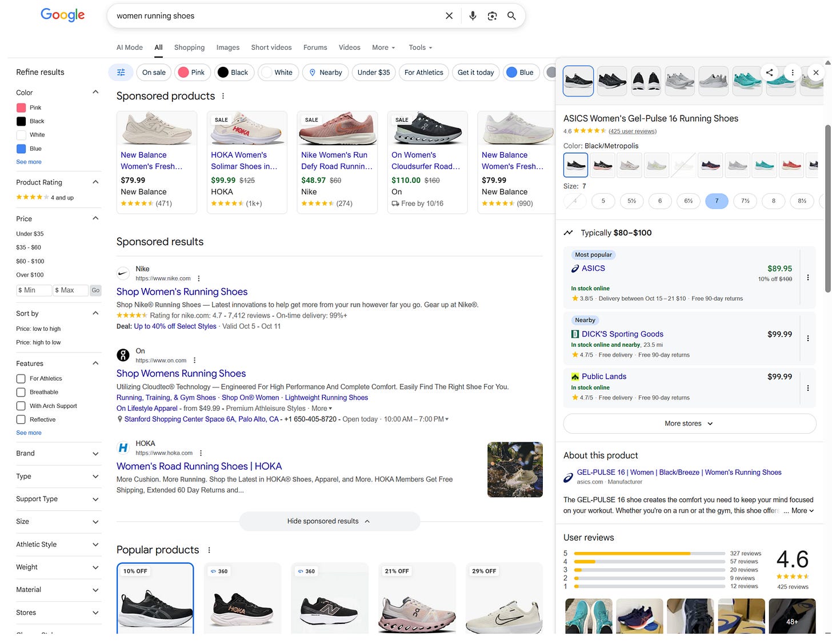Check the For Athletics feature box
The width and height of the screenshot is (832, 644).
21,378
